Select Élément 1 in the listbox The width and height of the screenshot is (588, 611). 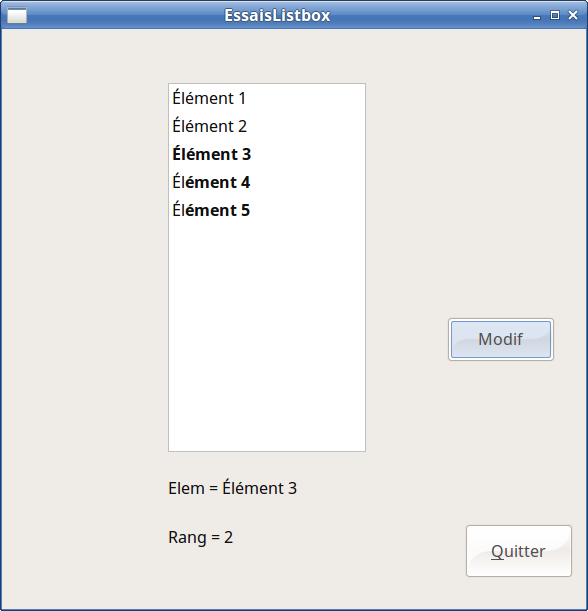[267, 98]
